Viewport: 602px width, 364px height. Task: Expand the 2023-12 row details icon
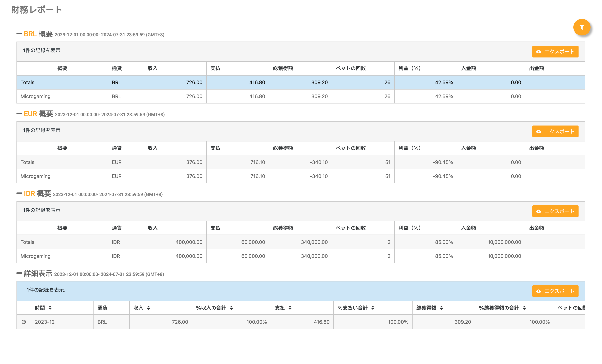tap(24, 322)
